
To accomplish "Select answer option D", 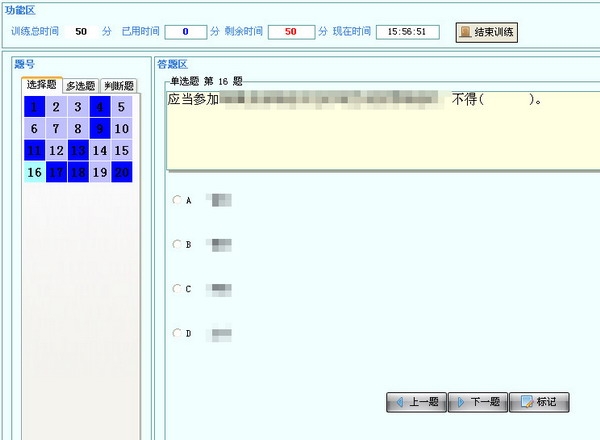I will (x=177, y=333).
